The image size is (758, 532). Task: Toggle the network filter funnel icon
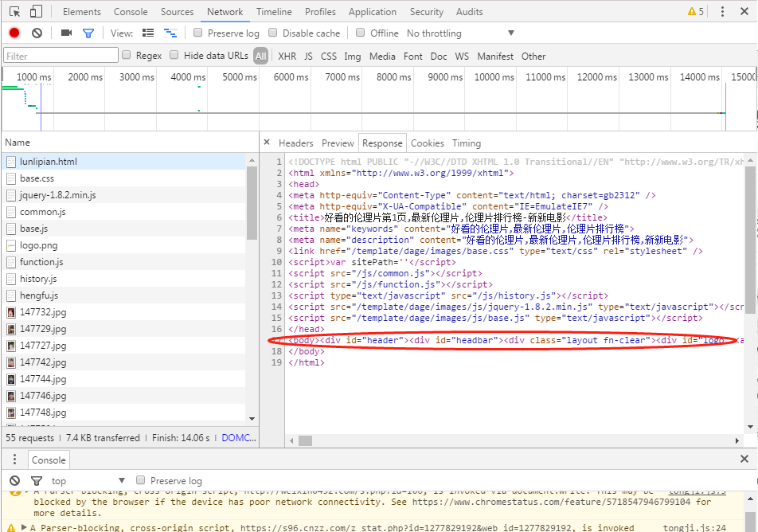tap(88, 33)
